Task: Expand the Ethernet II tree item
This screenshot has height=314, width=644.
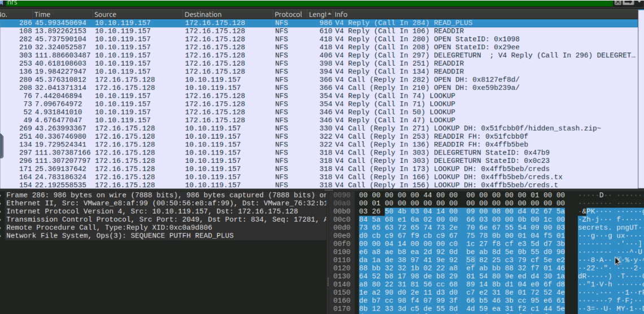Action: tap(2, 203)
